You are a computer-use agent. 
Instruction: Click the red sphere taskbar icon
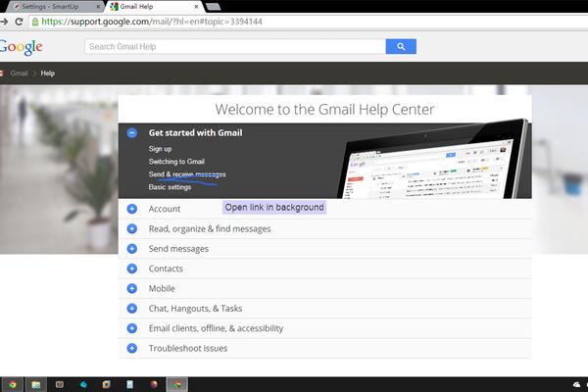154,384
